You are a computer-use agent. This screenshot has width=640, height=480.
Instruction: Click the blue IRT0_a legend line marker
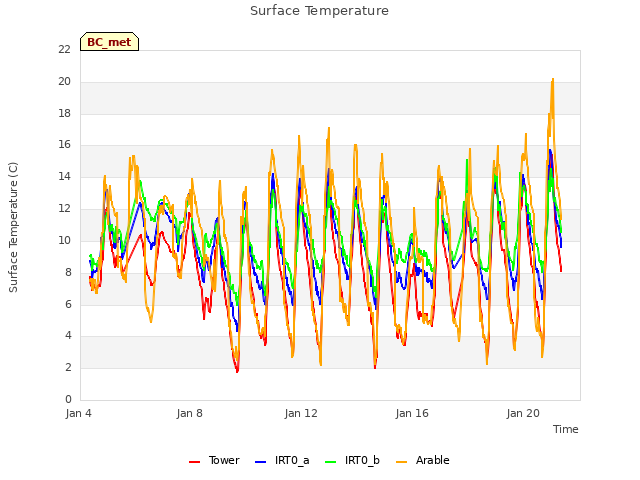click(261, 462)
